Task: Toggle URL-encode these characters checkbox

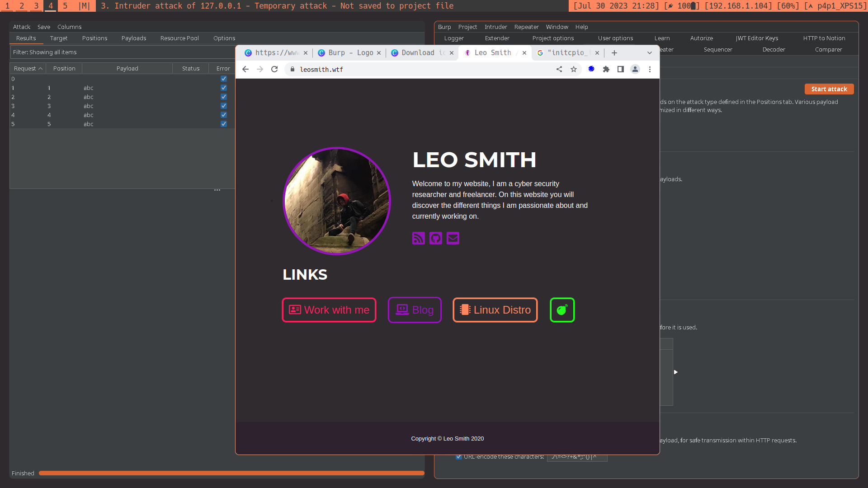Action: [x=459, y=457]
